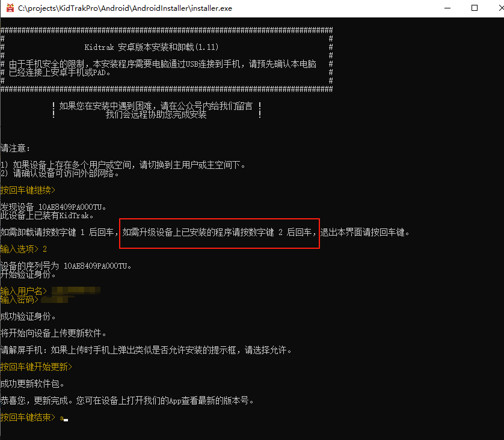Viewport: 504px width, 440px height.
Task: Click the installer.exe path in the title bar
Action: tap(125, 8)
